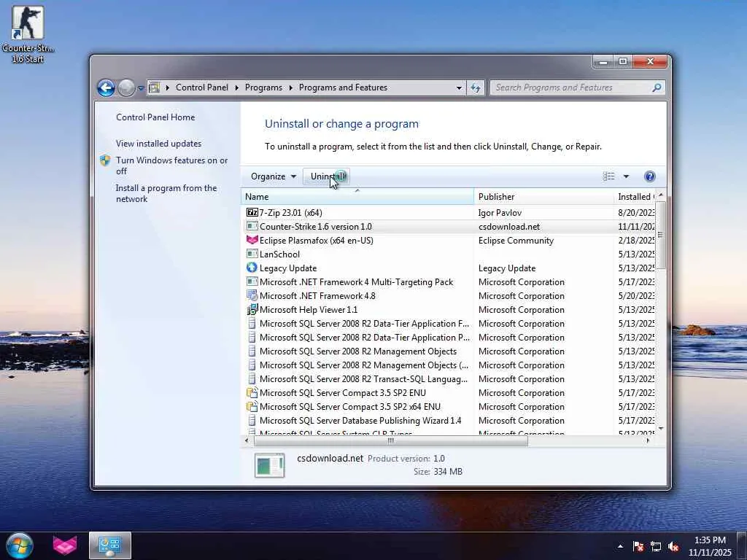747x560 pixels.
Task: Select Microsoft Help Viewer 1.1 icon
Action: pos(252,309)
